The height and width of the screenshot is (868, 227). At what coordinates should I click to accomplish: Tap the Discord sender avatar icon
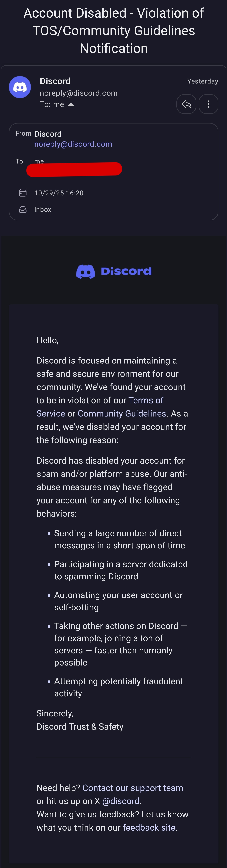(x=20, y=87)
